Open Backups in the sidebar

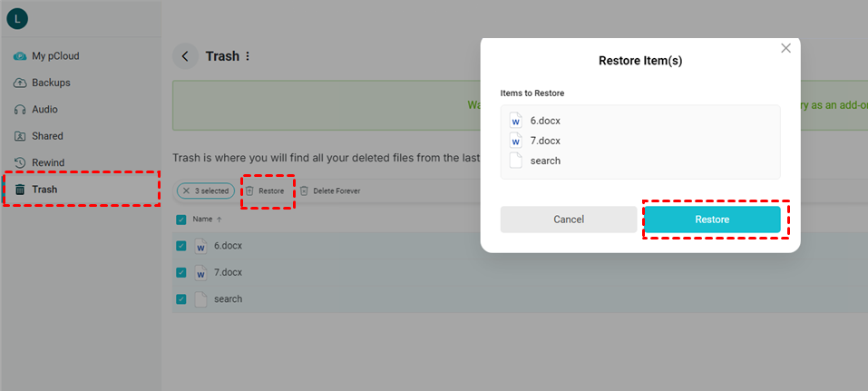tap(51, 83)
